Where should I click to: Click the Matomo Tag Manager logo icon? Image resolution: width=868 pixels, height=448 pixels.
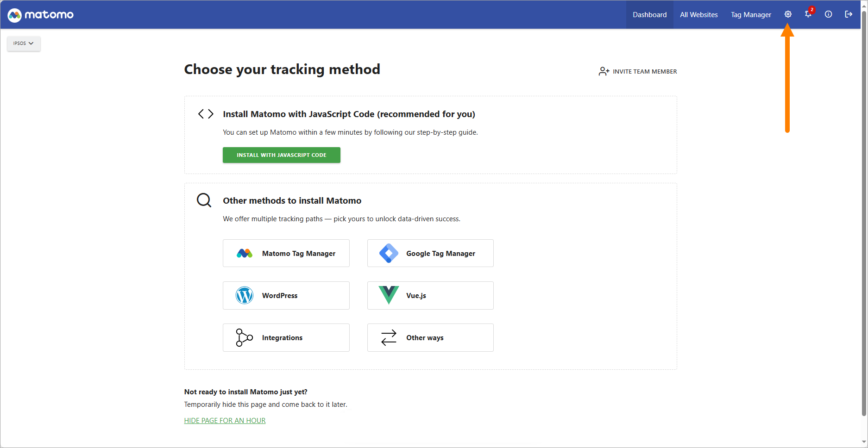pos(245,253)
